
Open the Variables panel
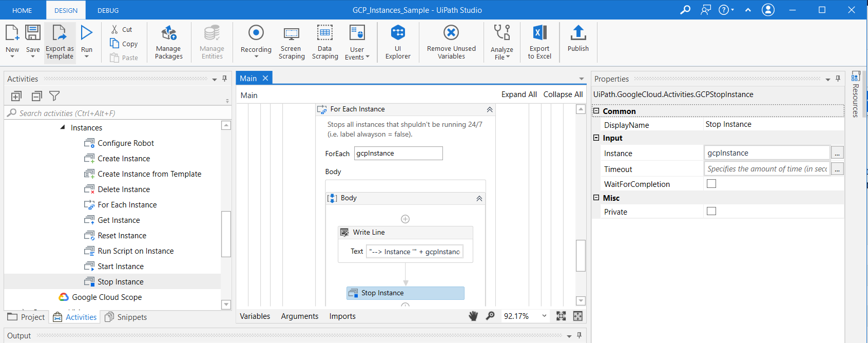tap(255, 316)
